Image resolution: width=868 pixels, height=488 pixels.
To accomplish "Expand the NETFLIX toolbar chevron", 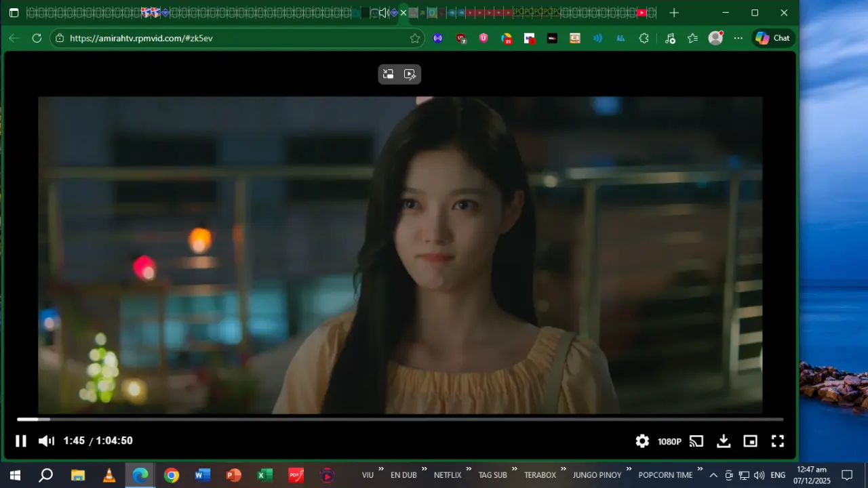I will 469,469.
